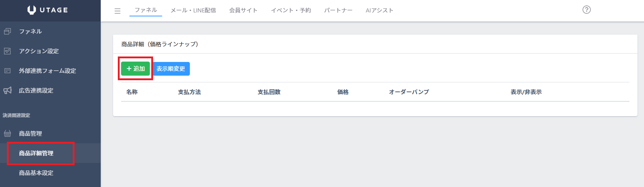The image size is (644, 187).
Task: Open the 商品管理 basket icon
Action: click(7, 134)
